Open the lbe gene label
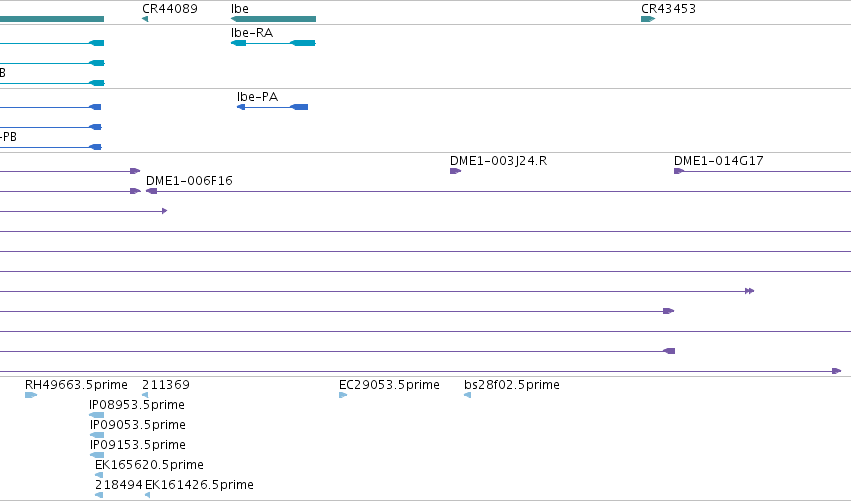The height and width of the screenshot is (501, 851). 240,9
